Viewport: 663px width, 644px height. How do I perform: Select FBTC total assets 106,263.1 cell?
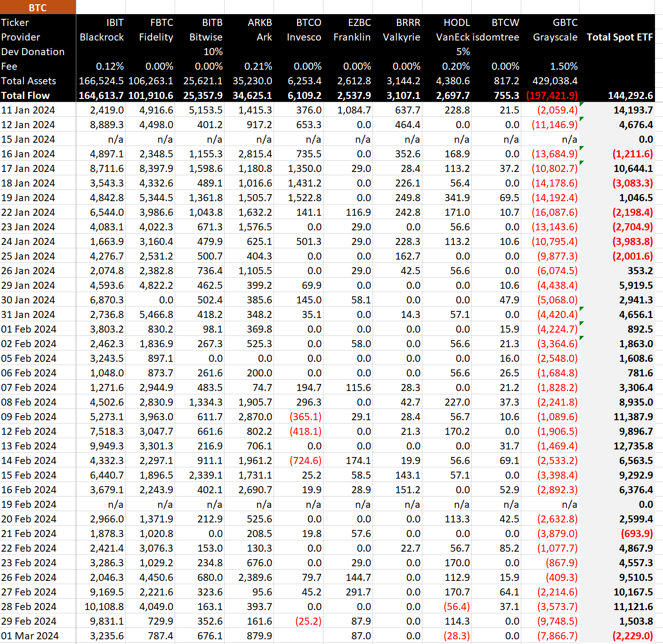151,81
